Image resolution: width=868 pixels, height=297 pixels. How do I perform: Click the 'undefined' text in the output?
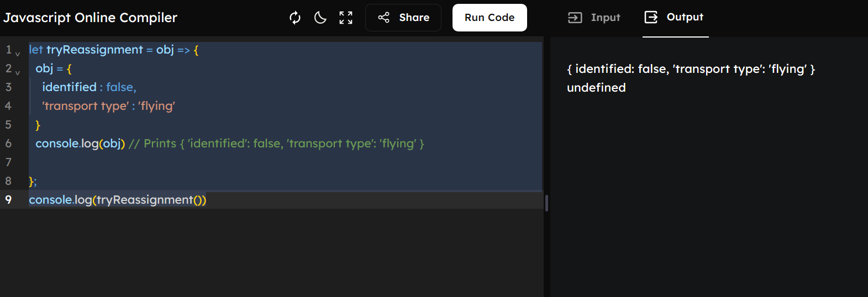tap(596, 88)
